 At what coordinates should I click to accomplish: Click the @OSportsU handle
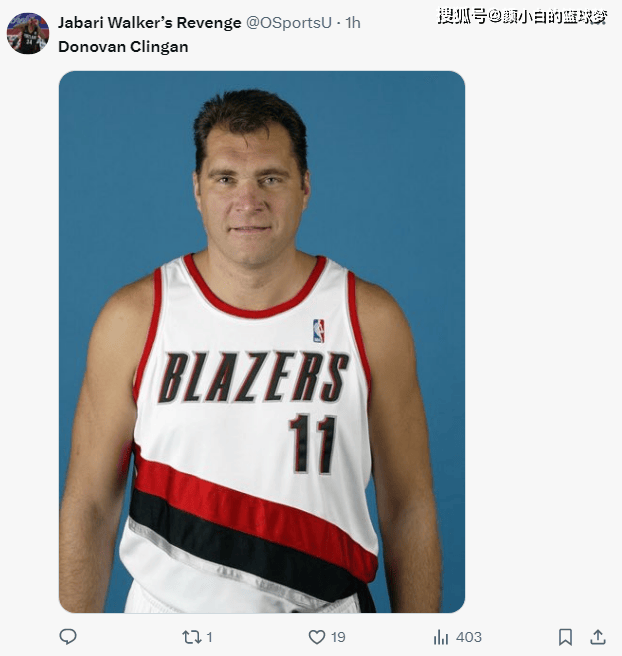(289, 23)
